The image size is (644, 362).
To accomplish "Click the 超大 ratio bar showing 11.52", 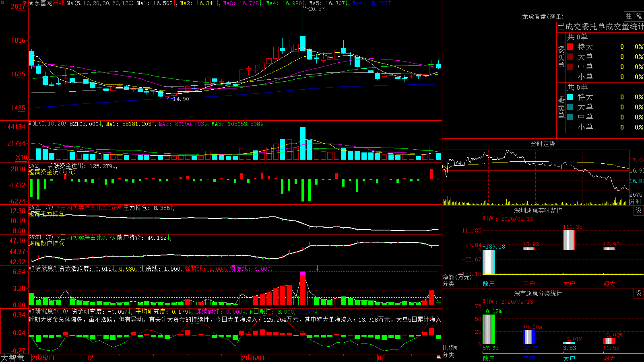I will coord(609,341).
